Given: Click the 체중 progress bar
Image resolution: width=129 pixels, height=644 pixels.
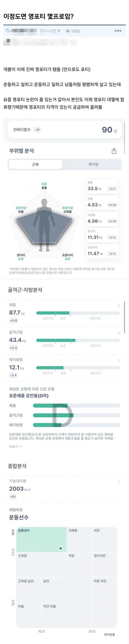Looking at the screenshot, I should point(78,313).
